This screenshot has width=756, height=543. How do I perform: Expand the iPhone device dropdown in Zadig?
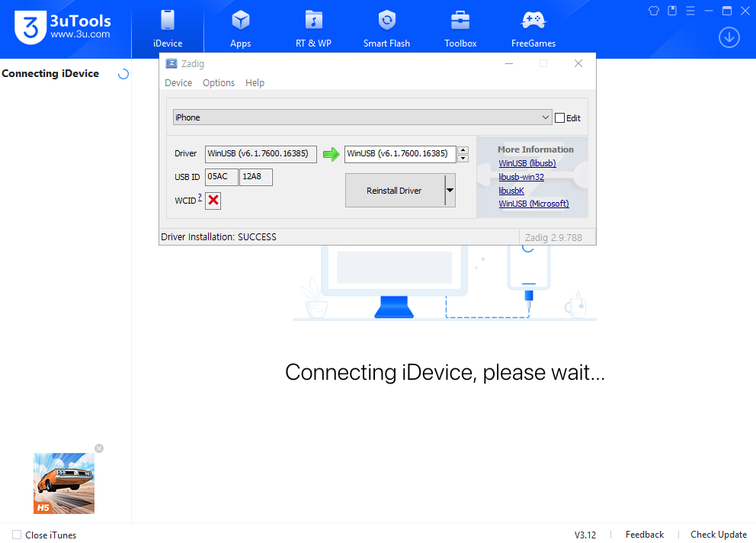click(363, 117)
